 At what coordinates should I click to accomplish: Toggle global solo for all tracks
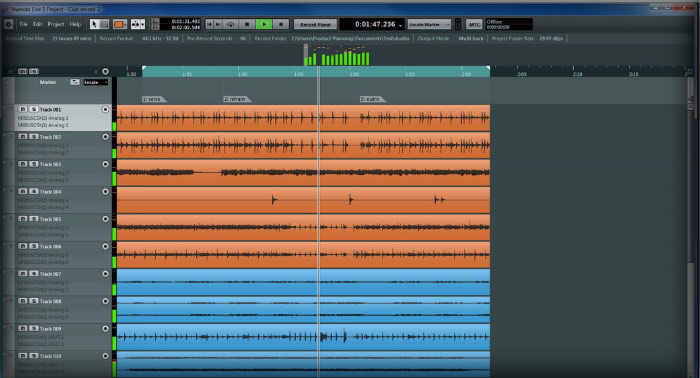(x=34, y=71)
